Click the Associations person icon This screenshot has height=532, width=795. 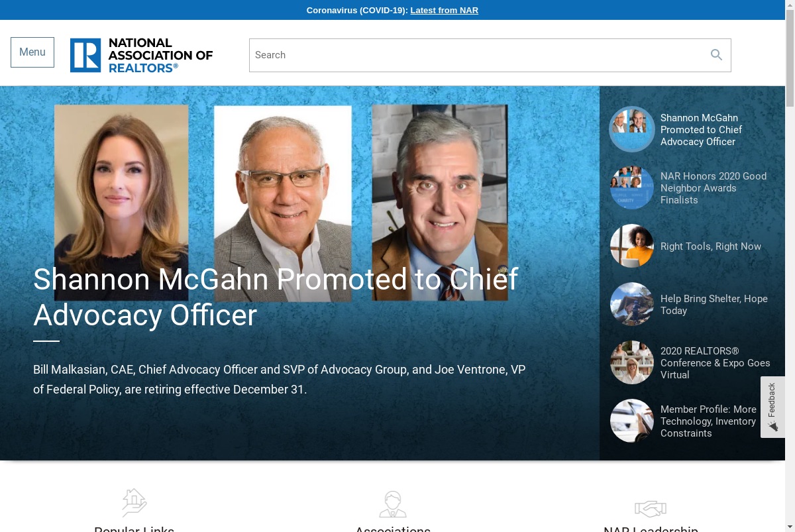click(393, 504)
